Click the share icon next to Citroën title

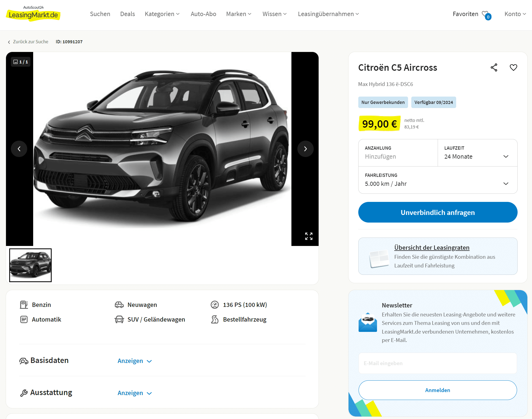tap(494, 67)
